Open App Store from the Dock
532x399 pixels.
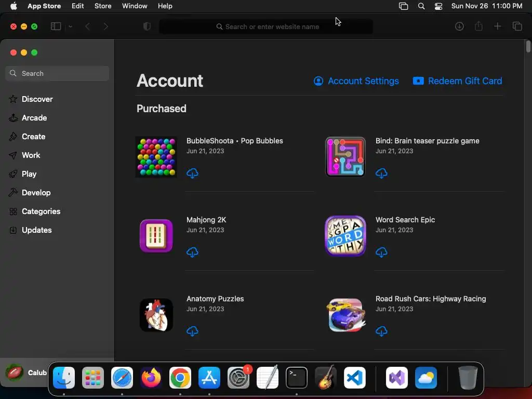pos(209,378)
